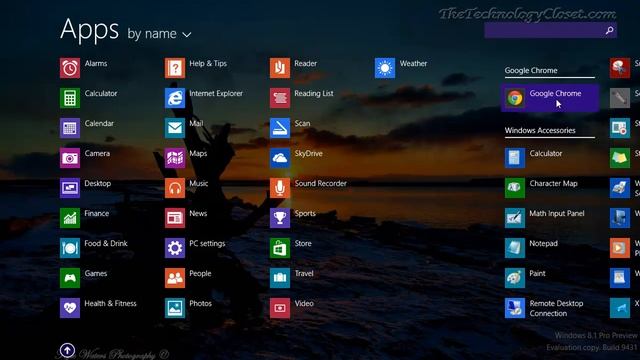Open the Desktop tile icon
The image size is (640, 360).
tap(70, 188)
